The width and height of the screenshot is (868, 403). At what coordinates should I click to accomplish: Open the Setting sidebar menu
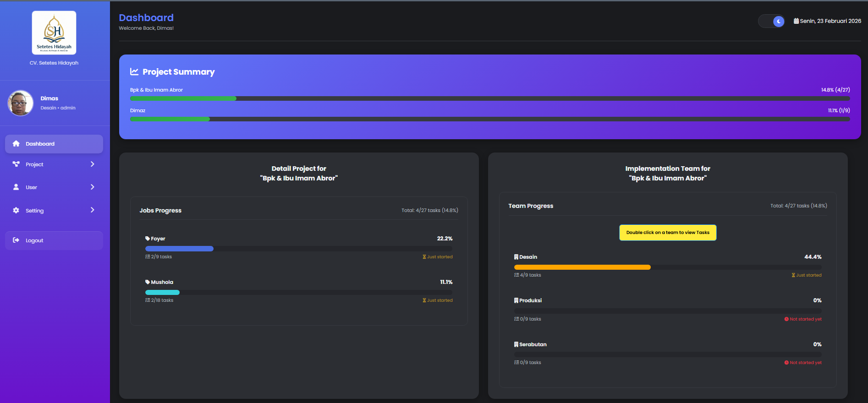54,210
